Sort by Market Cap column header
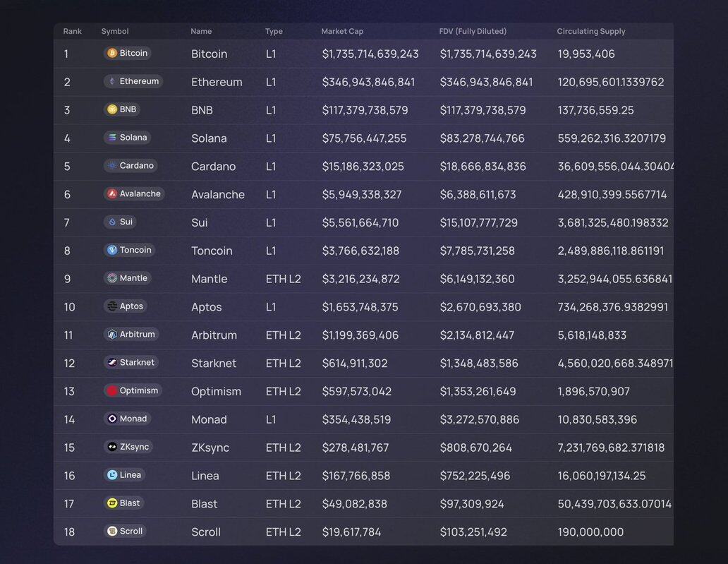Image resolution: width=728 pixels, height=564 pixels. click(342, 31)
